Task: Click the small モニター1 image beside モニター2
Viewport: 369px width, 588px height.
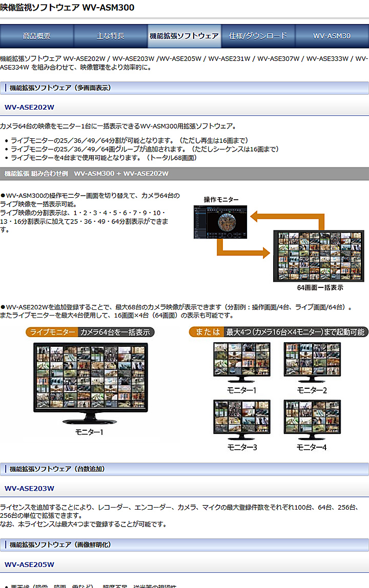Action: 242,362
